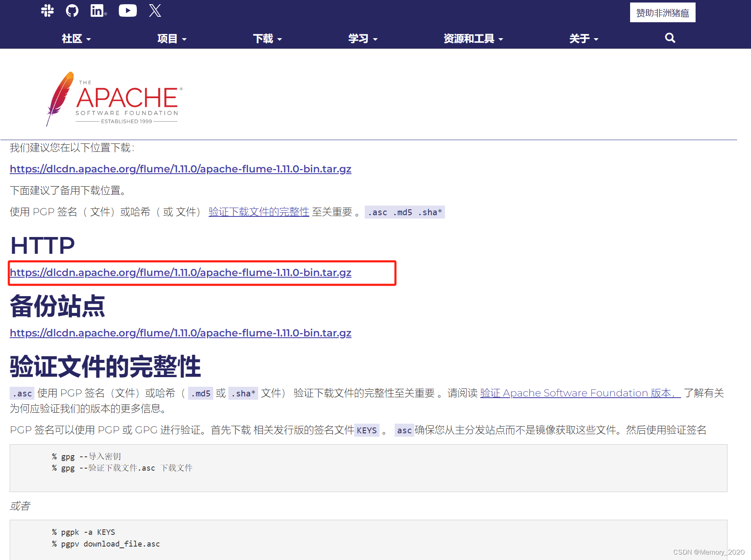Click the 备份站点 heading
751x560 pixels.
click(58, 306)
